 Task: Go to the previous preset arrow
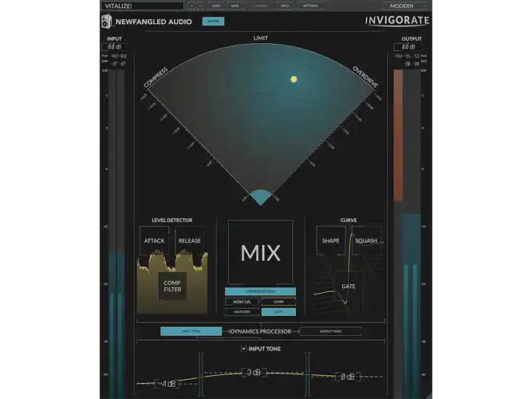191,6
